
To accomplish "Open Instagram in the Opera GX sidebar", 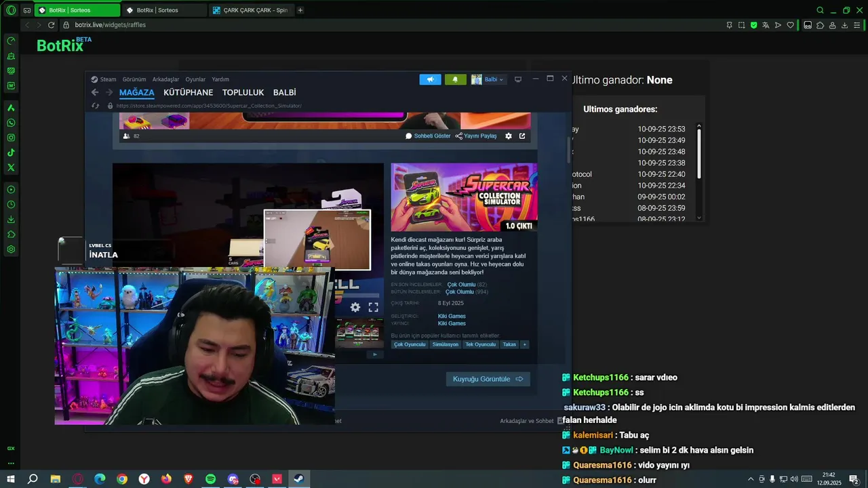I will 11,138.
